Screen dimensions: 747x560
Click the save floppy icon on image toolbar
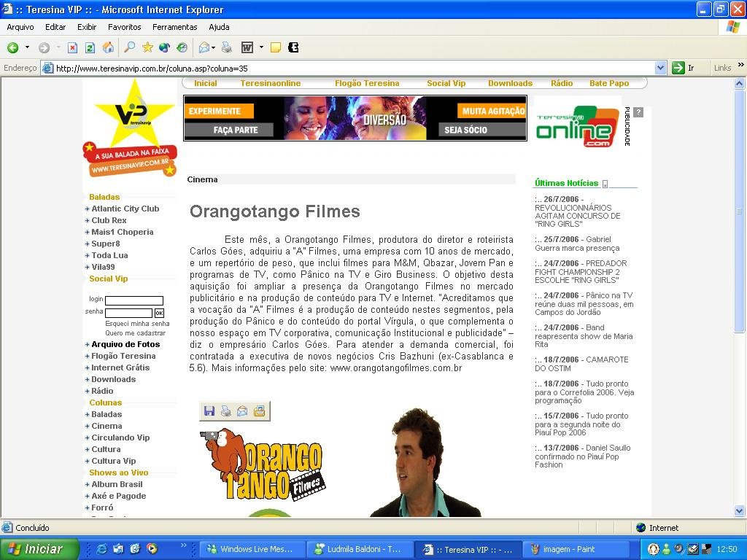tap(209, 411)
